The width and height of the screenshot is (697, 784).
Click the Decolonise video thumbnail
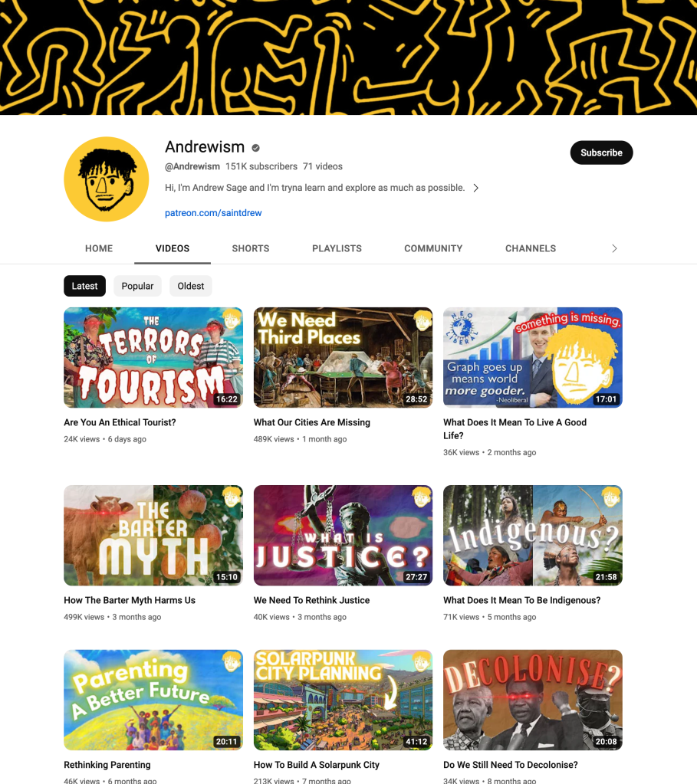(533, 700)
